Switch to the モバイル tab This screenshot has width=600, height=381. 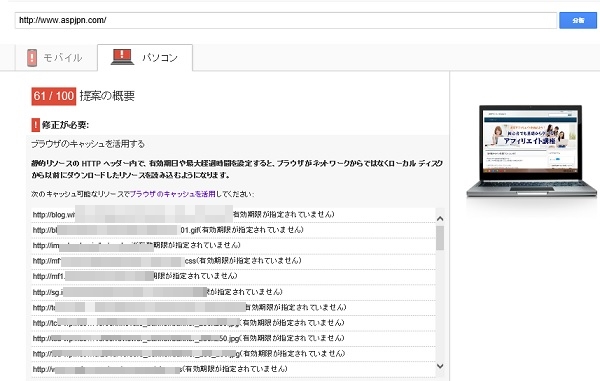click(x=56, y=58)
